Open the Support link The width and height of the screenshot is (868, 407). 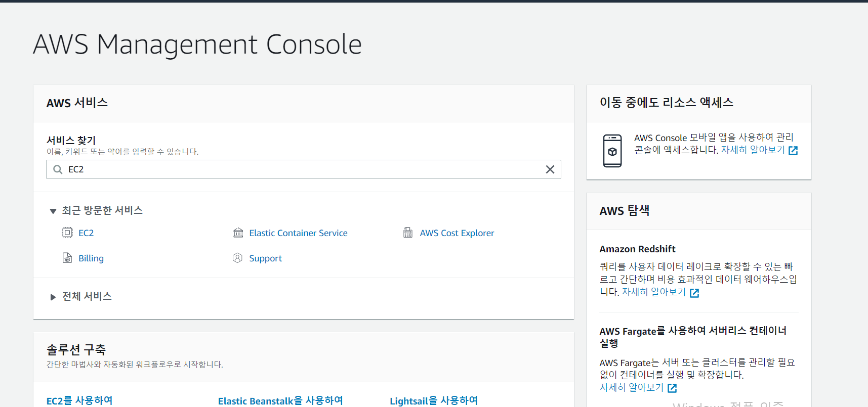[265, 258]
